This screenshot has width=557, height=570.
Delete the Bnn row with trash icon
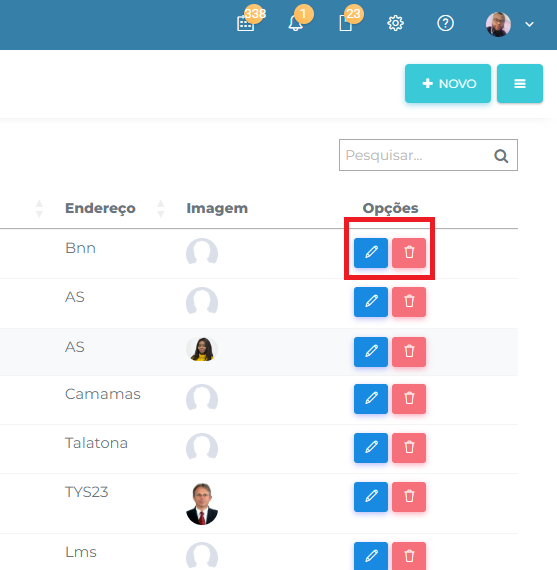click(409, 253)
